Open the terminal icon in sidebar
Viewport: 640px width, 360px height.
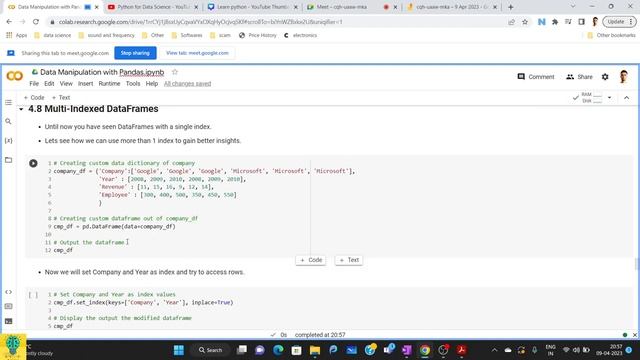click(x=9, y=321)
